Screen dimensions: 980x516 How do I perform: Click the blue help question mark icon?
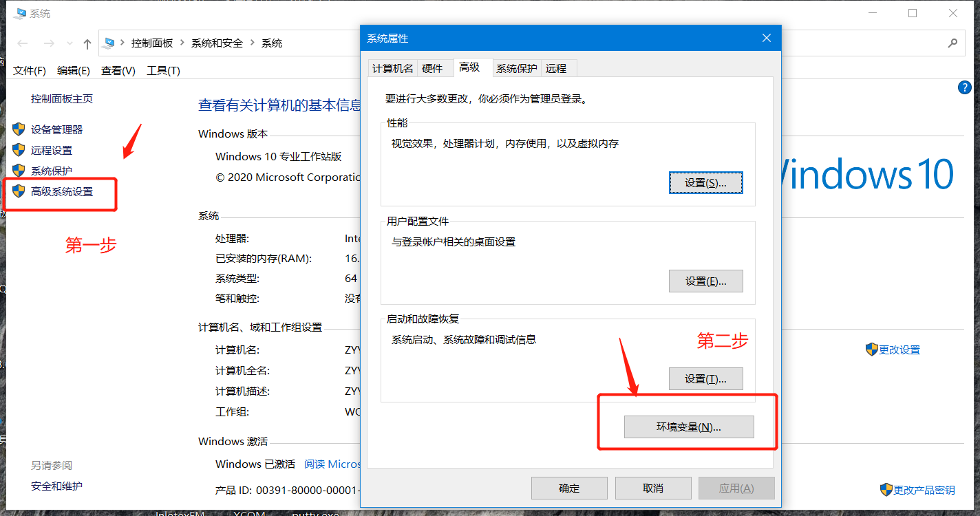click(x=964, y=87)
